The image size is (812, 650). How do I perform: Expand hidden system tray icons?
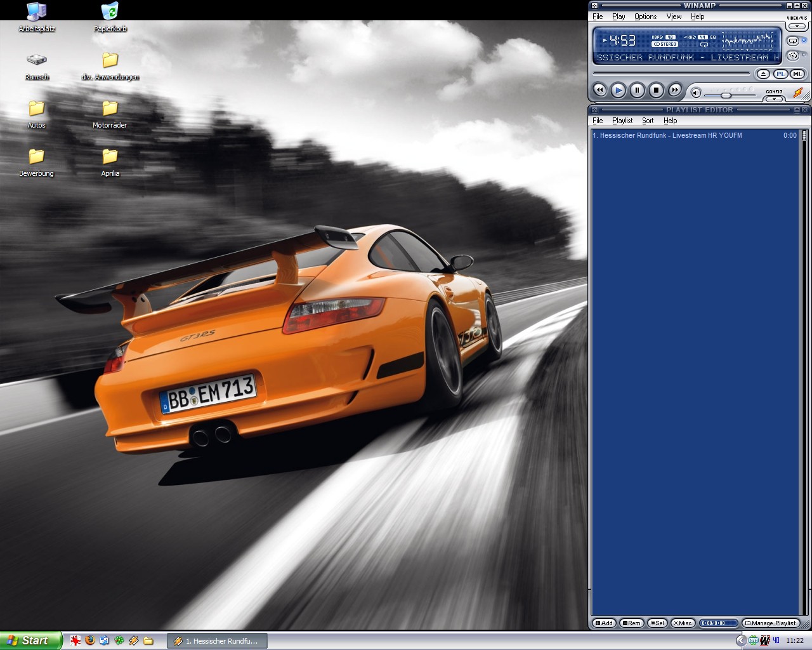pyautogui.click(x=741, y=640)
